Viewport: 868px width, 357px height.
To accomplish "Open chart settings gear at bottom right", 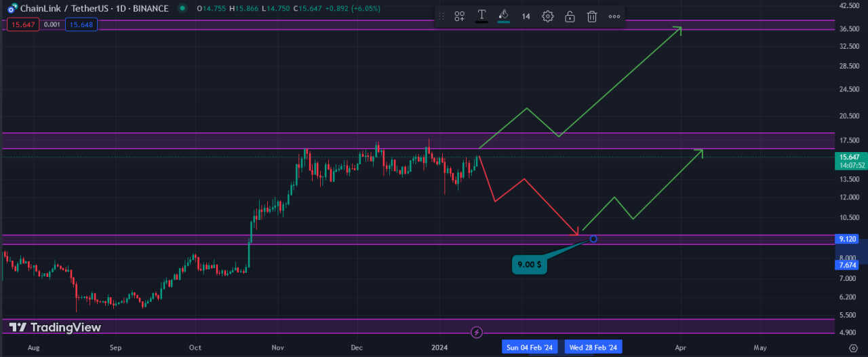I will pyautogui.click(x=852, y=347).
